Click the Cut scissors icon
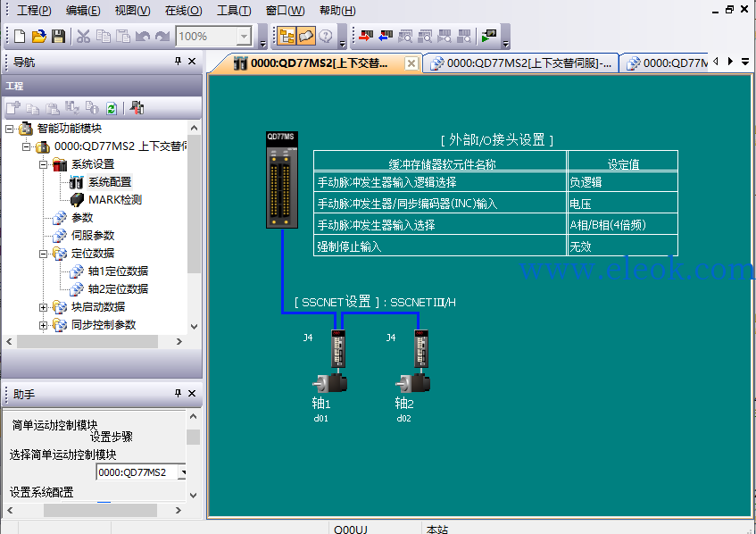This screenshot has height=534, width=756. (83, 37)
